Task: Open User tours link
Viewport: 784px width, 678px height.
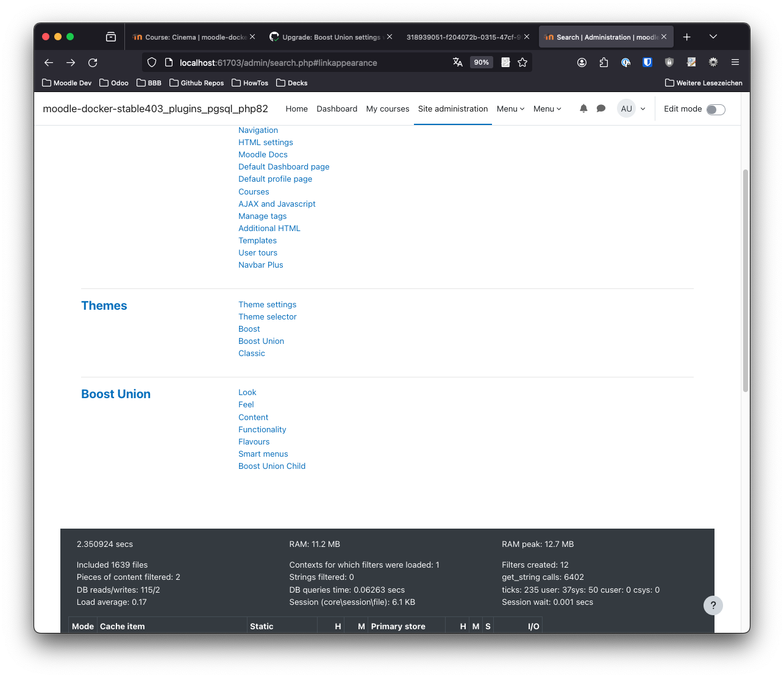Action: tap(258, 252)
